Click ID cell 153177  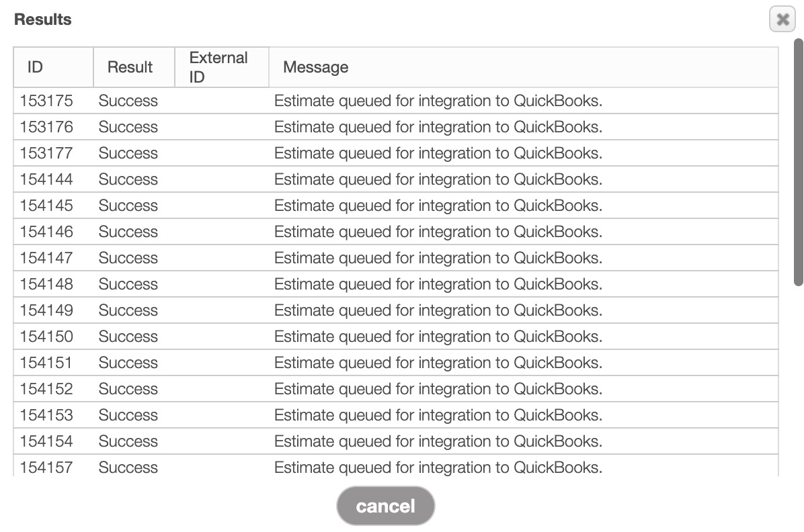pyautogui.click(x=46, y=153)
